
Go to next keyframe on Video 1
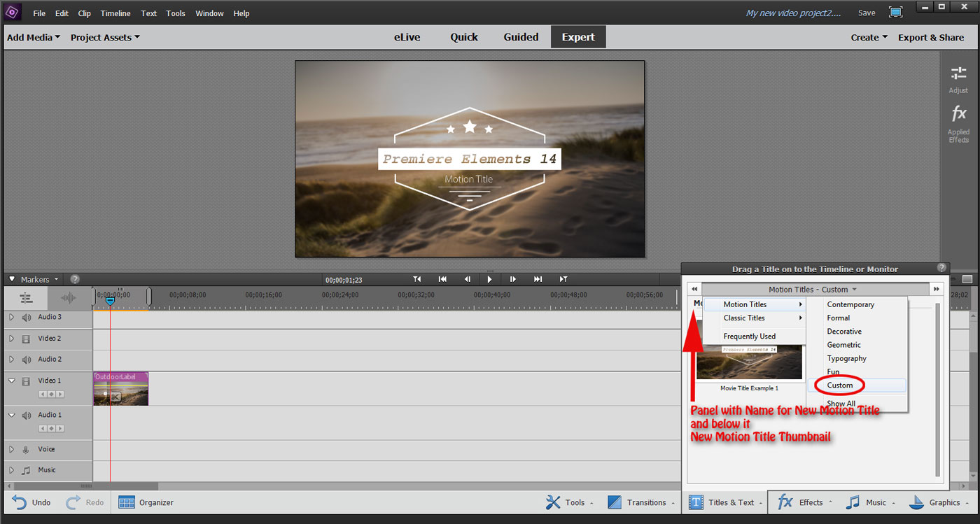coord(59,395)
